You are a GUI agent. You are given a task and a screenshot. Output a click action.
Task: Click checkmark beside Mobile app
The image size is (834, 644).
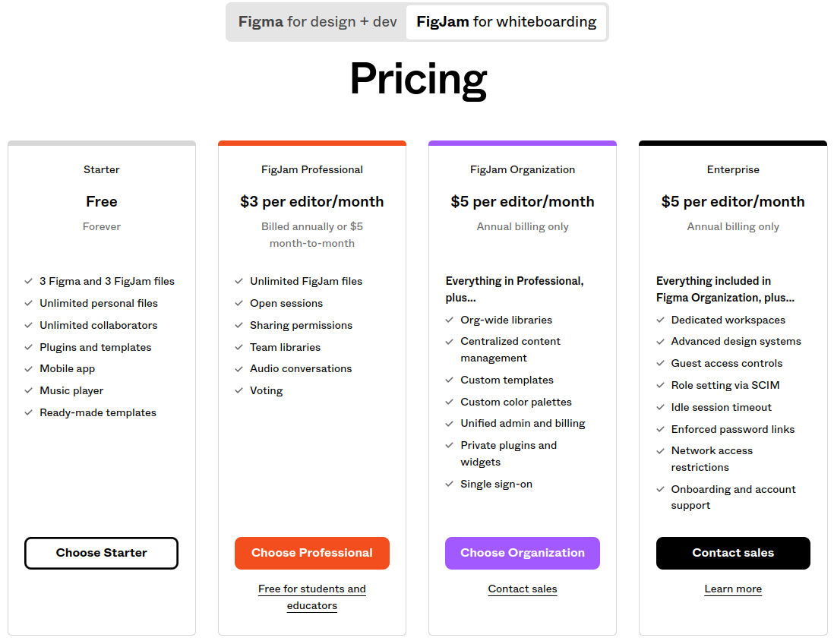point(29,369)
